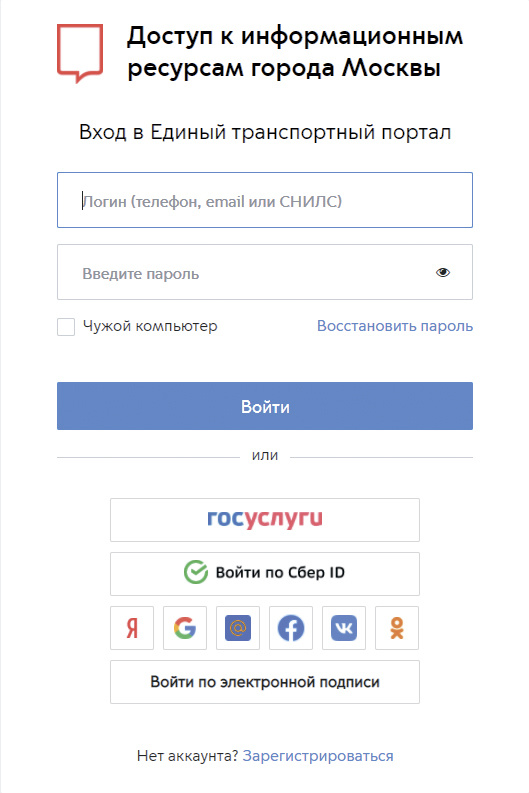Screen dimensions: 529x793
Task: Click the red Moscow speech-bubble logo
Action: point(80,53)
